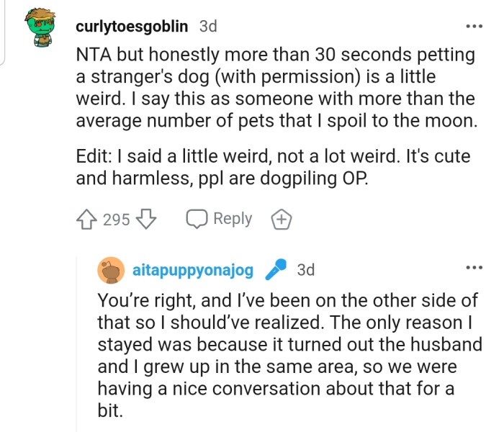Give an award using the plus badge icon
This screenshot has width=504, height=432.
click(280, 219)
